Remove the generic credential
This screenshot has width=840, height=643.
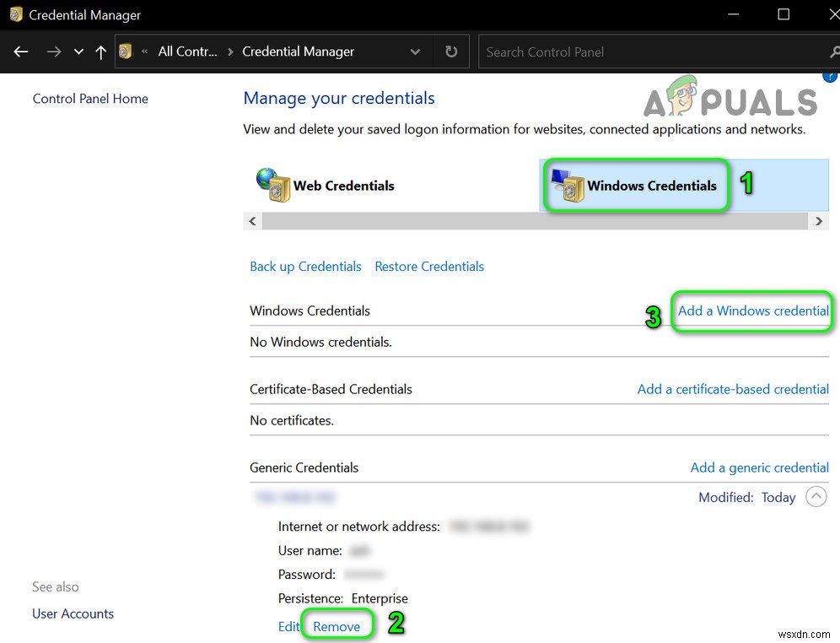pos(337,626)
